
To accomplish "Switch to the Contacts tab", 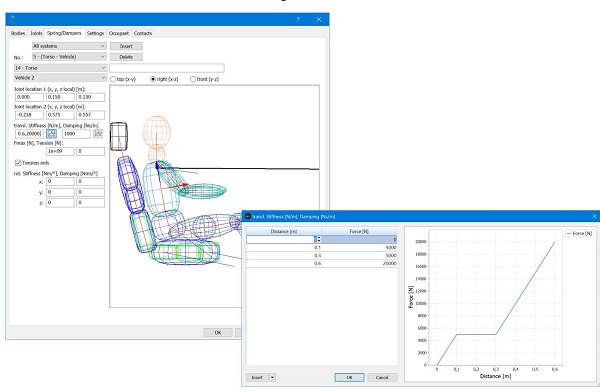I will (x=143, y=33).
